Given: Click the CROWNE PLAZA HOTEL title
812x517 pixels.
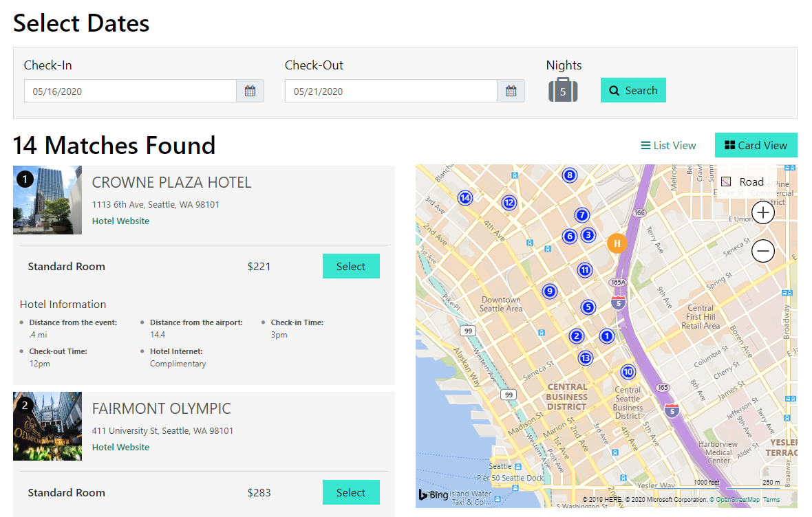Looking at the screenshot, I should click(x=171, y=183).
